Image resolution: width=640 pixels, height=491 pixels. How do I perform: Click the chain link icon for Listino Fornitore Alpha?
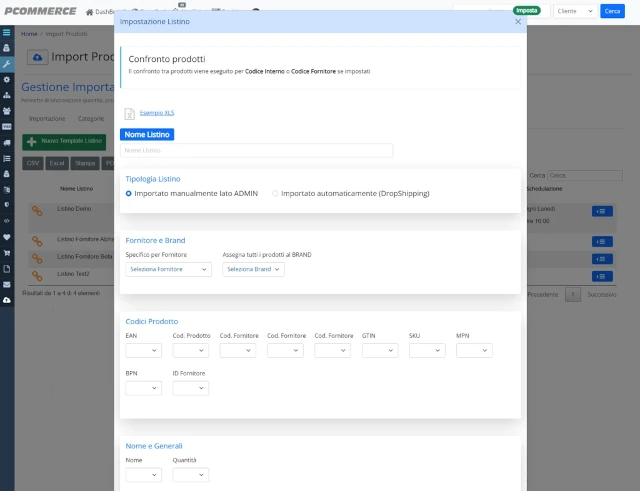37,241
